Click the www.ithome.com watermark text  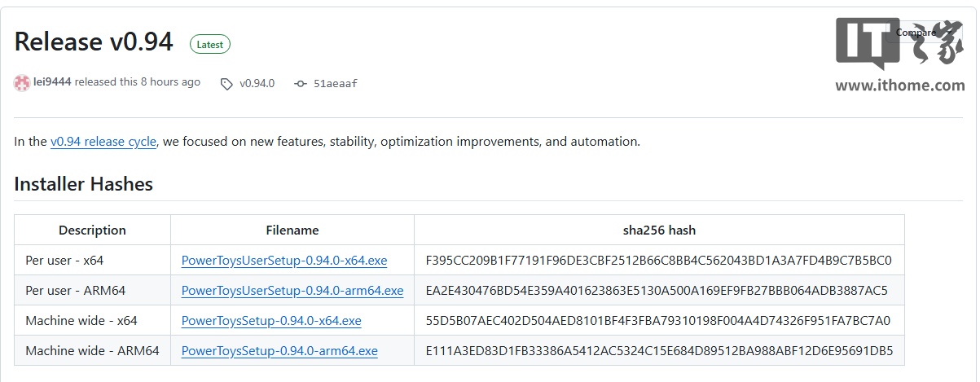[899, 85]
